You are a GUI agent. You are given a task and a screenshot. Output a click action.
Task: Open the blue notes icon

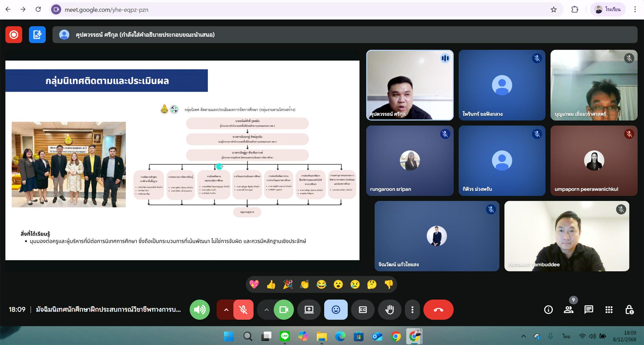37,34
